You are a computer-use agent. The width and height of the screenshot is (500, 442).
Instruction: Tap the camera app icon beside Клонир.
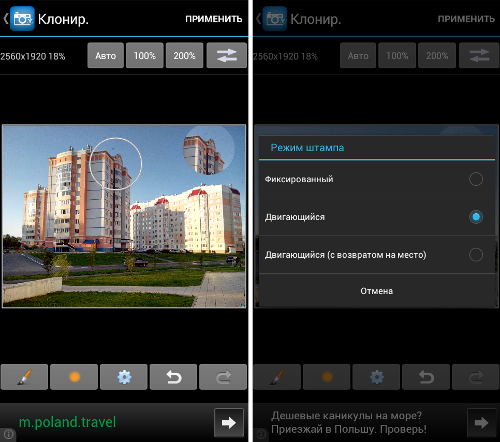pyautogui.click(x=22, y=19)
